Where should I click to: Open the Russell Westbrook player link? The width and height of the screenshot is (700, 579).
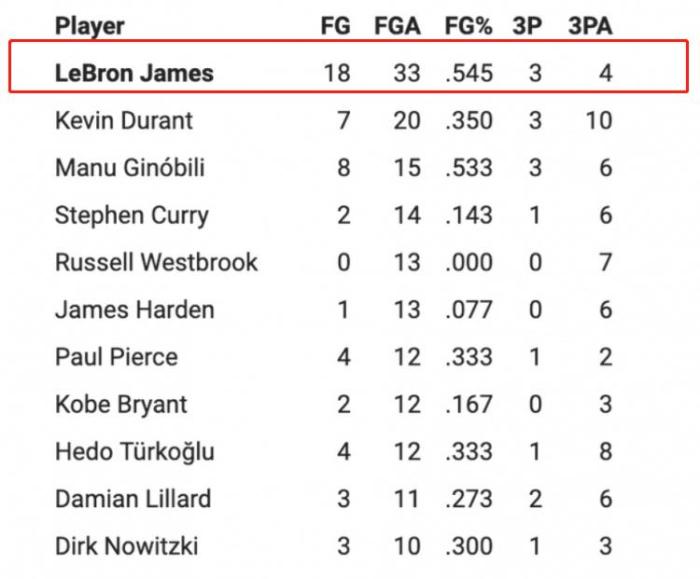pos(156,262)
